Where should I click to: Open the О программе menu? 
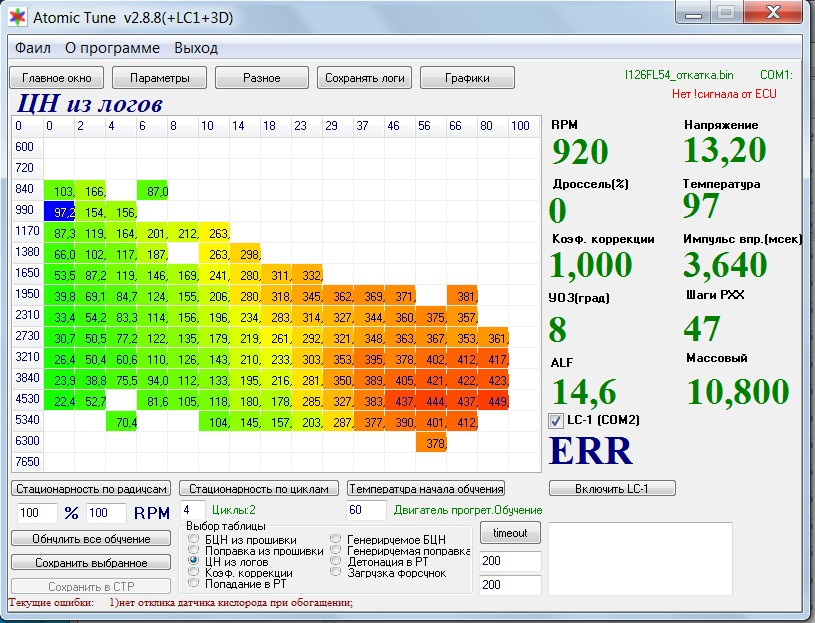[x=112, y=48]
